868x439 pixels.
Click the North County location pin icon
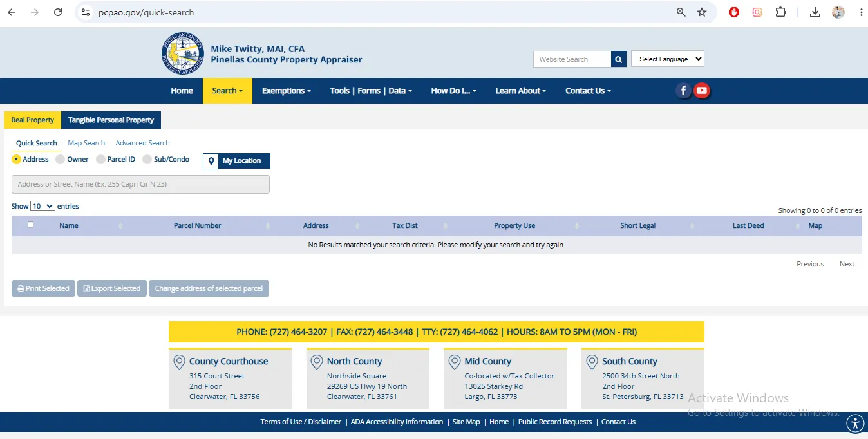click(317, 362)
